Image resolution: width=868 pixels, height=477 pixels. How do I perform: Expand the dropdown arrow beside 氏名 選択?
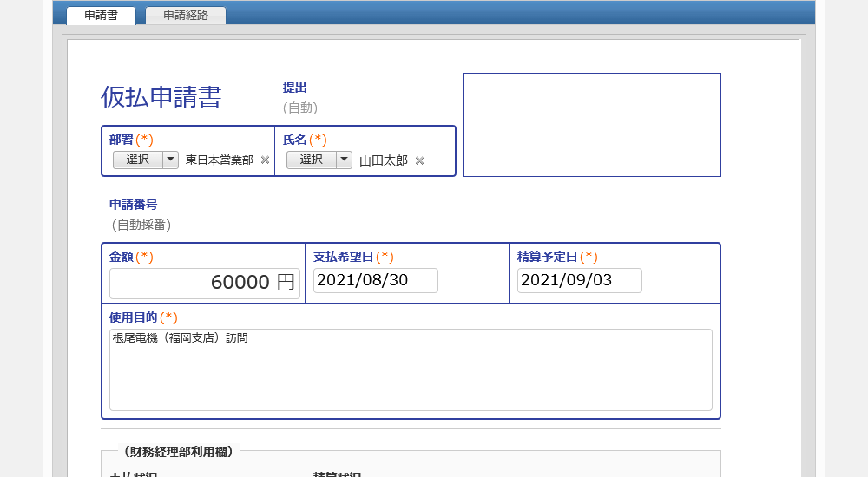point(344,160)
